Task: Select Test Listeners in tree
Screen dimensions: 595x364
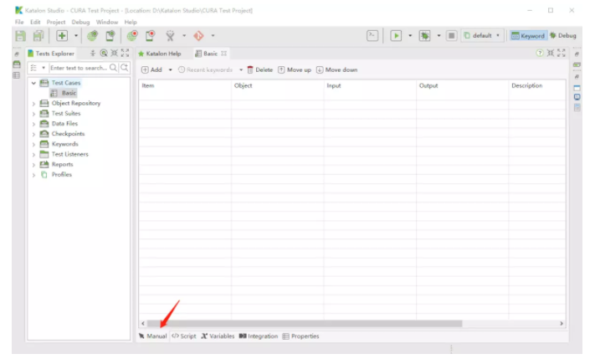Action: coord(64,154)
